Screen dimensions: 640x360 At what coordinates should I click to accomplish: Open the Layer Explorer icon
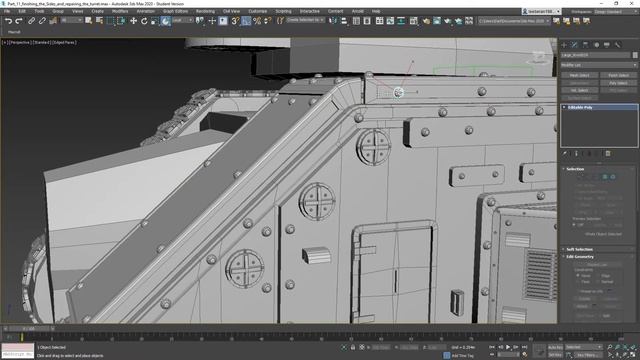tap(367, 21)
